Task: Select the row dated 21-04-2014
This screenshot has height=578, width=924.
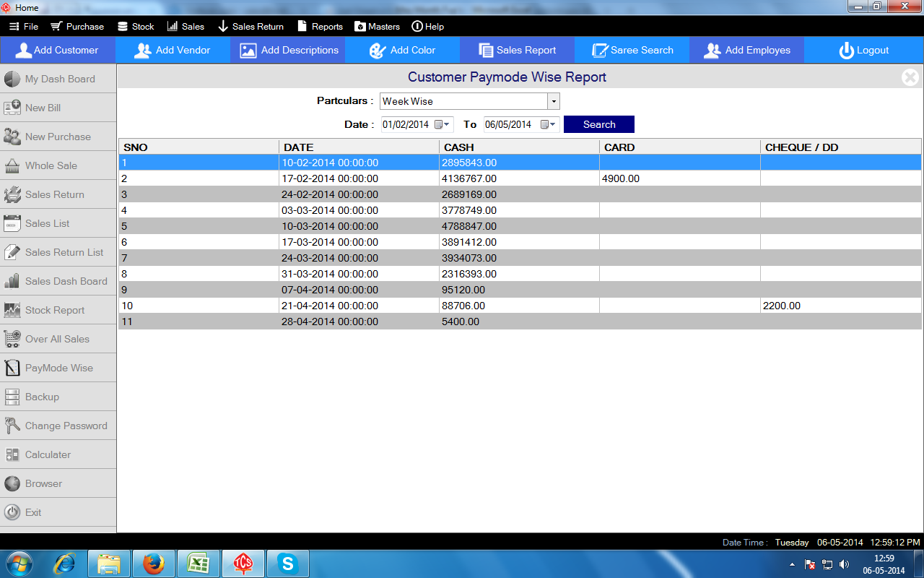Action: (x=330, y=306)
